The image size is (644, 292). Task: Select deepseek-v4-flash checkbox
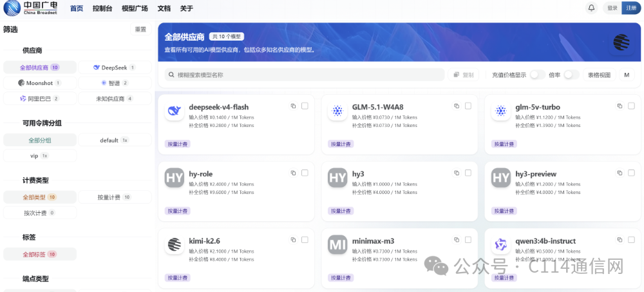coord(305,106)
